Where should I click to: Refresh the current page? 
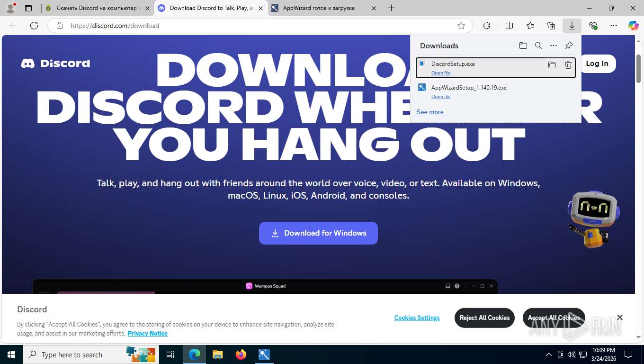click(34, 26)
